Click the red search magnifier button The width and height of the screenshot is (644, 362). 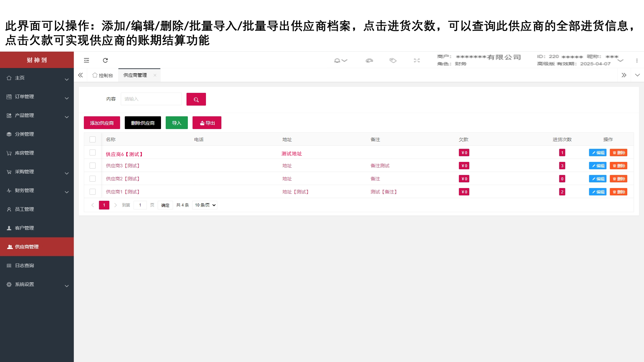[196, 99]
